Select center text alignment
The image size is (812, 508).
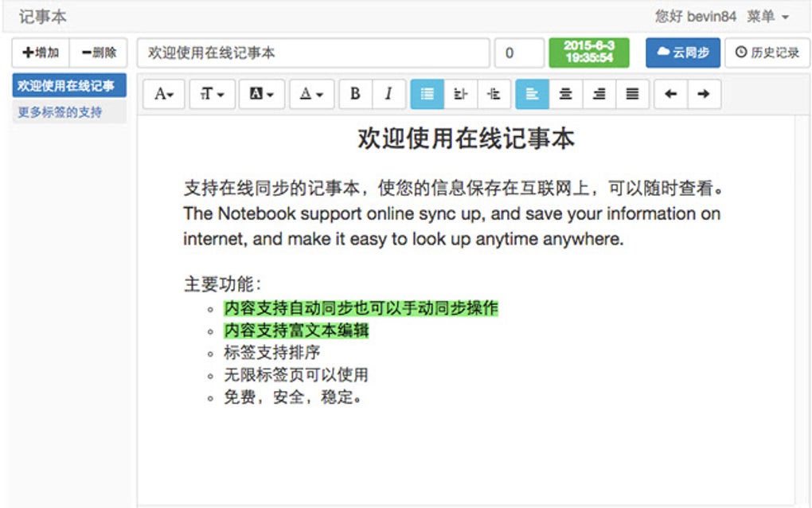[565, 93]
